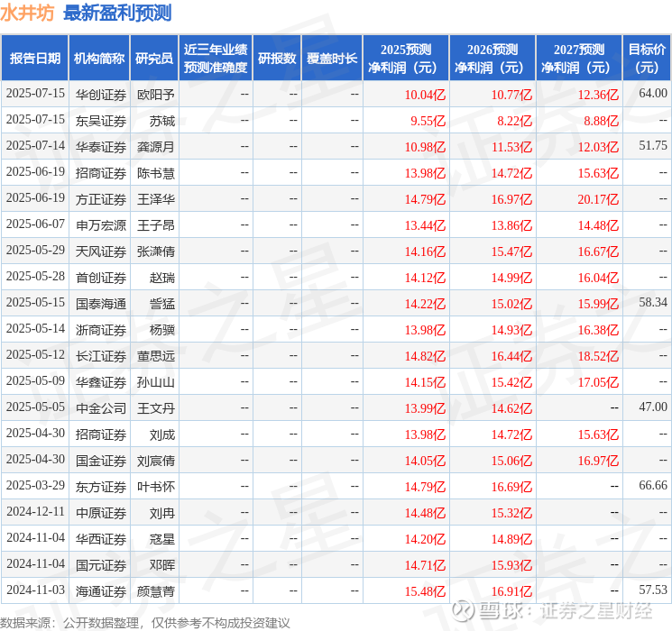Click the target price 66.66
Image resolution: width=672 pixels, height=631 pixels.
653,485
